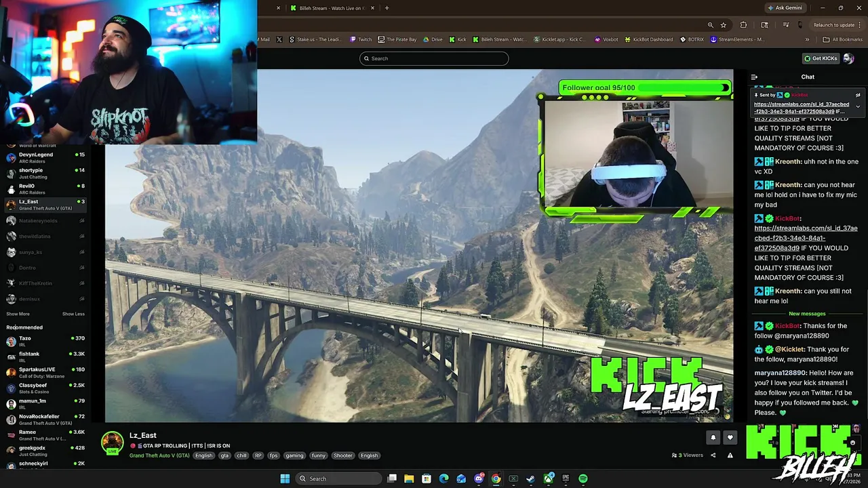Click the funny stream tag
The height and width of the screenshot is (488, 868).
pyautogui.click(x=319, y=455)
